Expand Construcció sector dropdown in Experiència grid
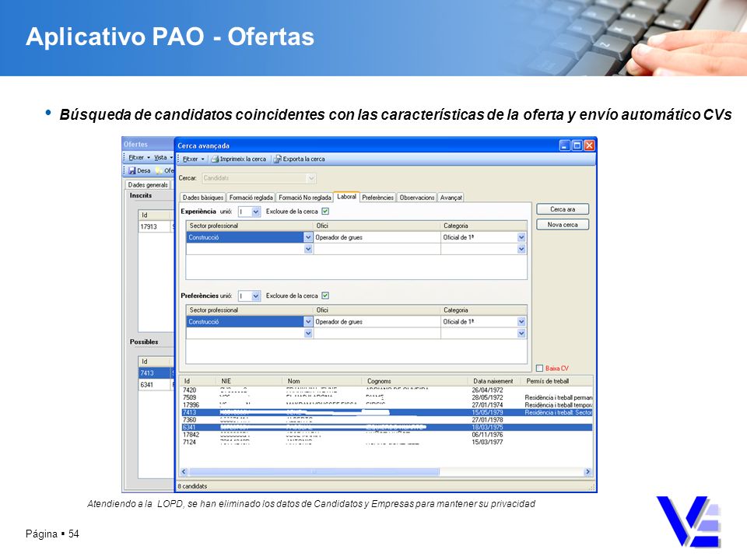This screenshot has height=560, width=747. [308, 237]
